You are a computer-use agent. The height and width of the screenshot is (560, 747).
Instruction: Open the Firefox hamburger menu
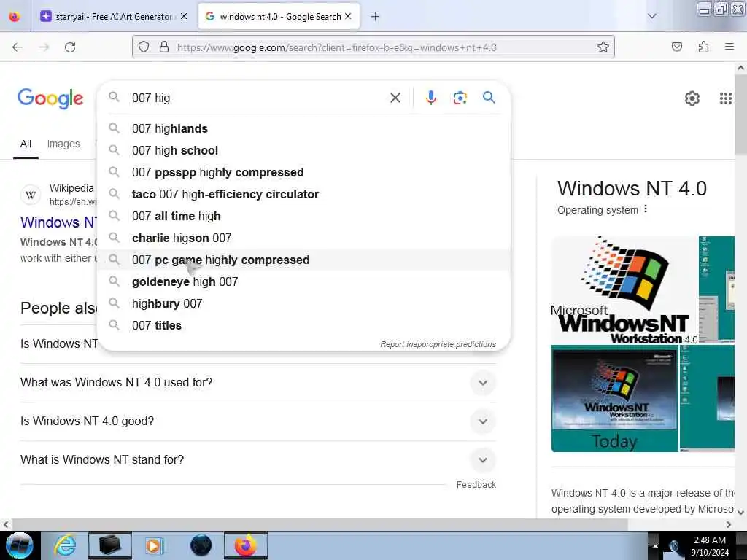[x=729, y=47]
